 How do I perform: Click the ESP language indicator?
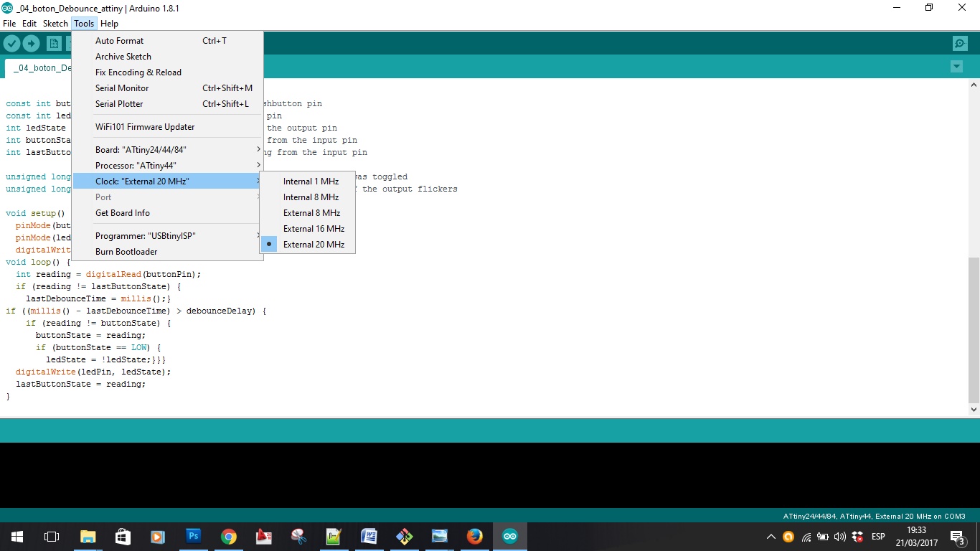click(878, 537)
